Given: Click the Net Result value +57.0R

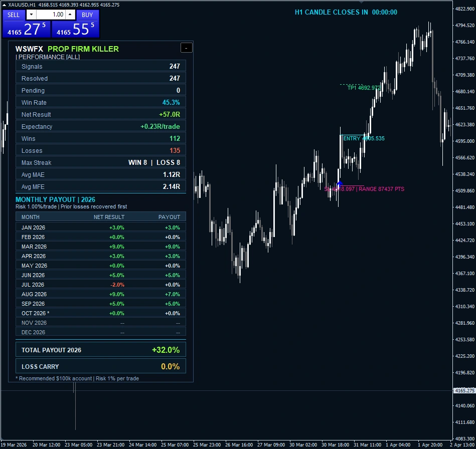Looking at the screenshot, I should pyautogui.click(x=170, y=114).
